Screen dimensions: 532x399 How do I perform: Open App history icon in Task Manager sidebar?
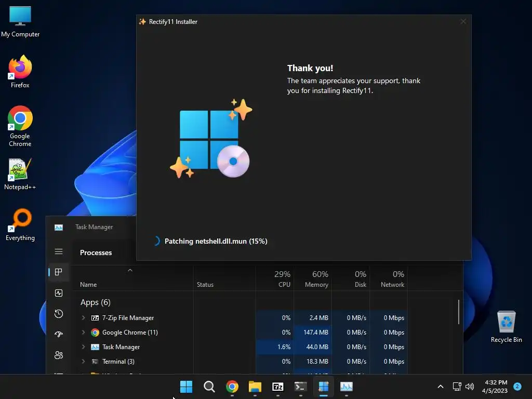coord(59,313)
